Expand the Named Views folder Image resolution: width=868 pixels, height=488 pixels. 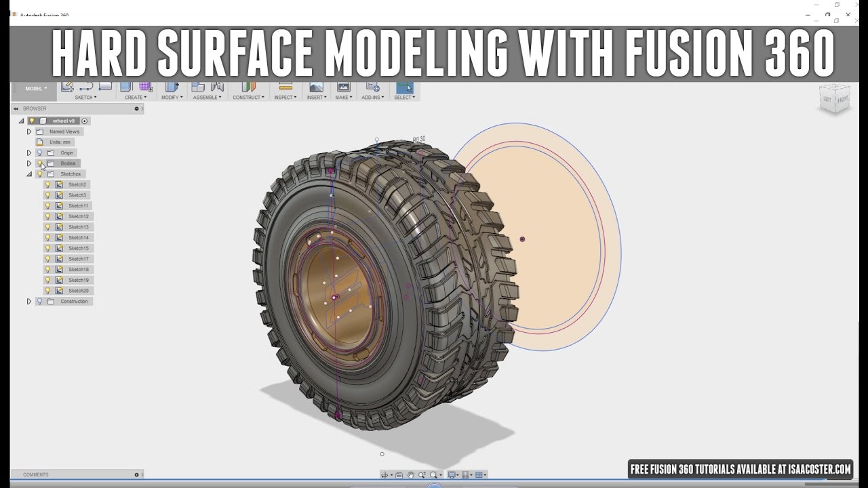pyautogui.click(x=29, y=131)
